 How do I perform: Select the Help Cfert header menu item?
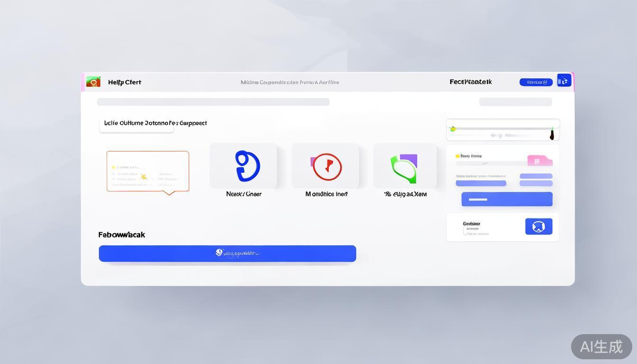point(125,82)
